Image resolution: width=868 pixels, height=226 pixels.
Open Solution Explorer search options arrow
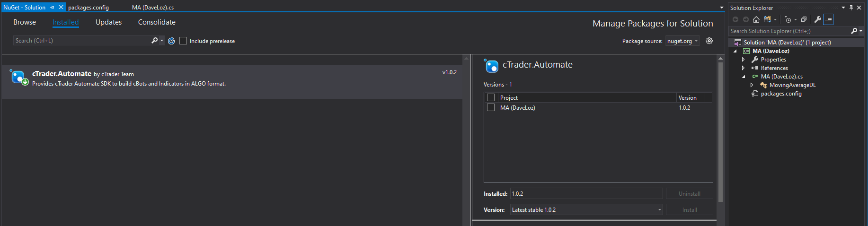pyautogui.click(x=861, y=31)
